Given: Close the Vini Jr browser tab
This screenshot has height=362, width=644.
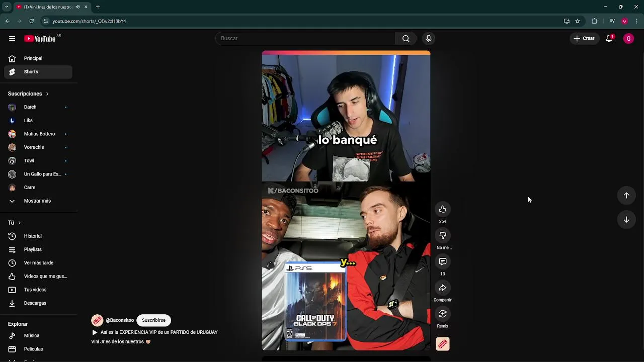Looking at the screenshot, I should click(86, 7).
